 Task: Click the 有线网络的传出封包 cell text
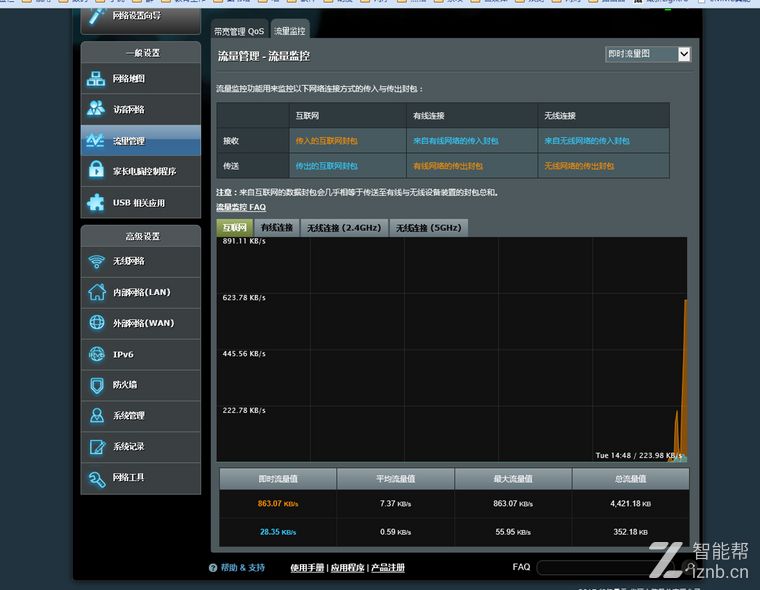tap(448, 166)
